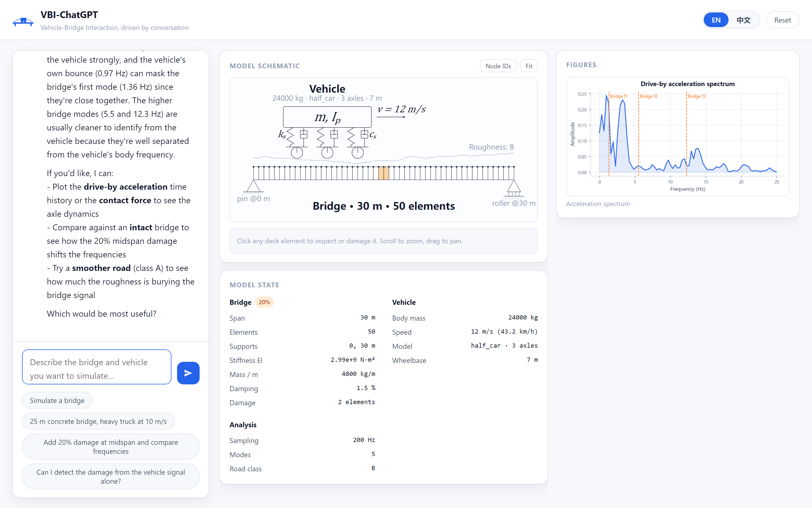Click the Road class value B
The height and width of the screenshot is (508, 812).
[x=373, y=468]
